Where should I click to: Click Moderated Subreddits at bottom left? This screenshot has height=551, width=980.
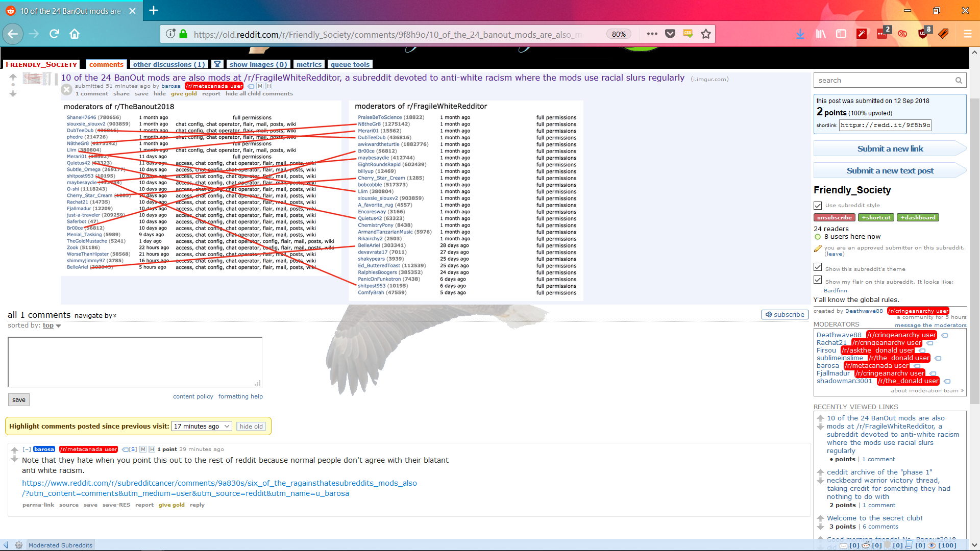tap(60, 545)
